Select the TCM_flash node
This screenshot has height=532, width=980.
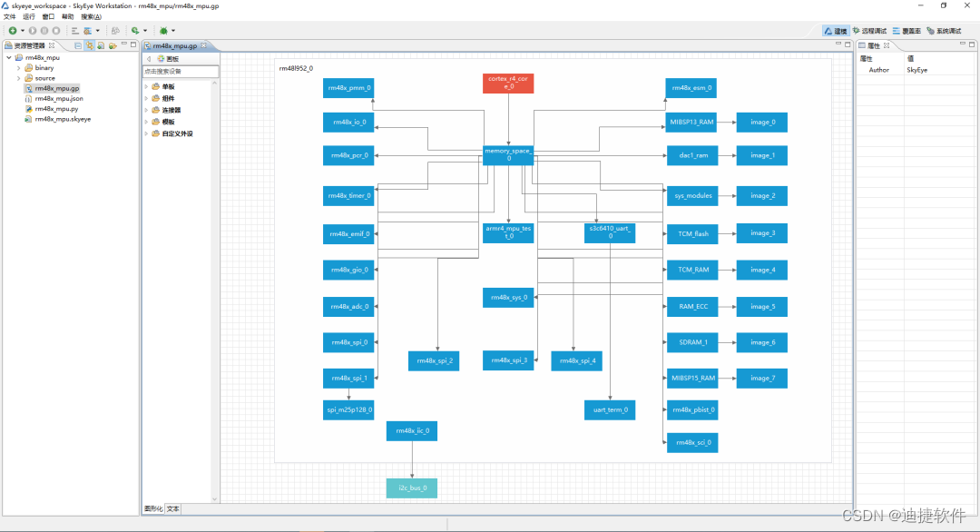pos(692,234)
